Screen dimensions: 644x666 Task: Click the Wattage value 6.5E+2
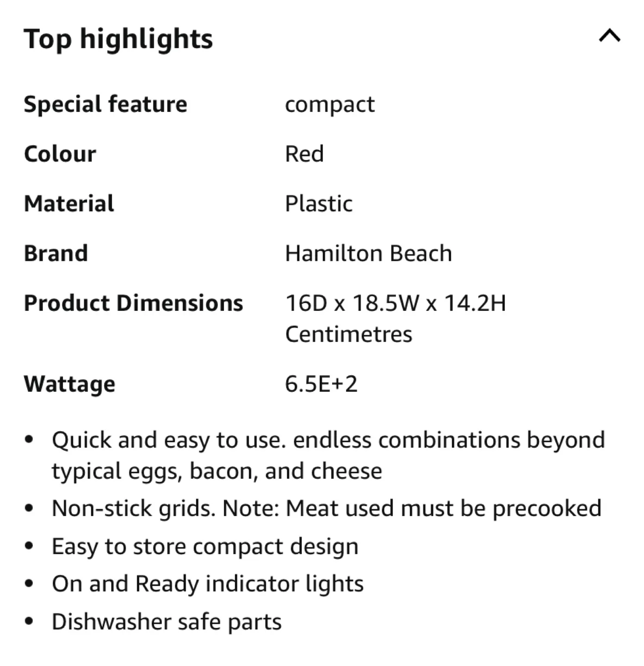322,383
